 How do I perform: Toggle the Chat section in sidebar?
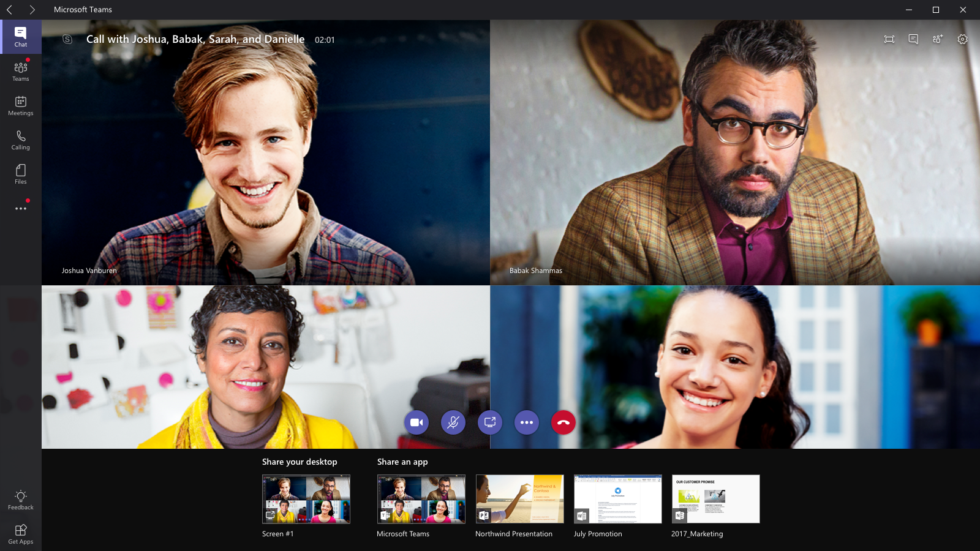click(x=20, y=36)
